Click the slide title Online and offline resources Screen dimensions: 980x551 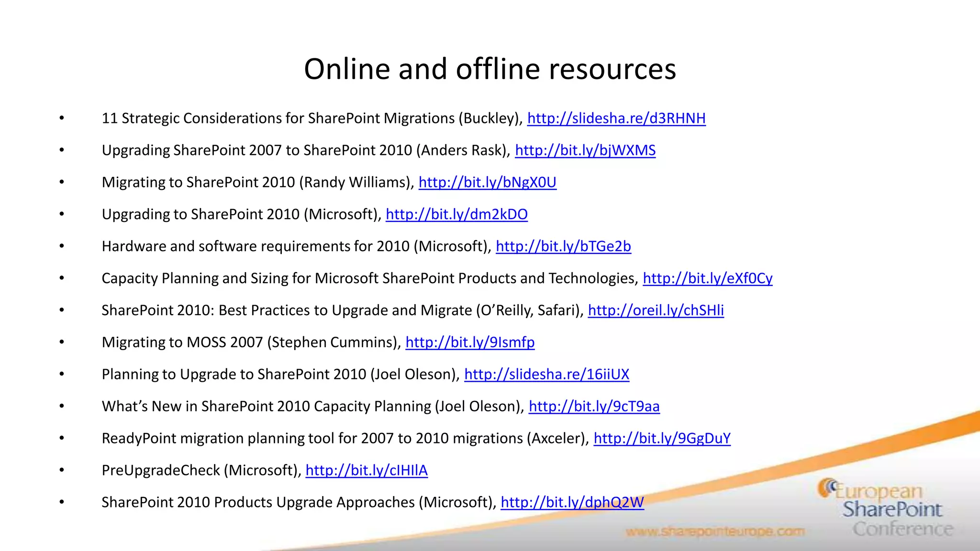pos(490,69)
